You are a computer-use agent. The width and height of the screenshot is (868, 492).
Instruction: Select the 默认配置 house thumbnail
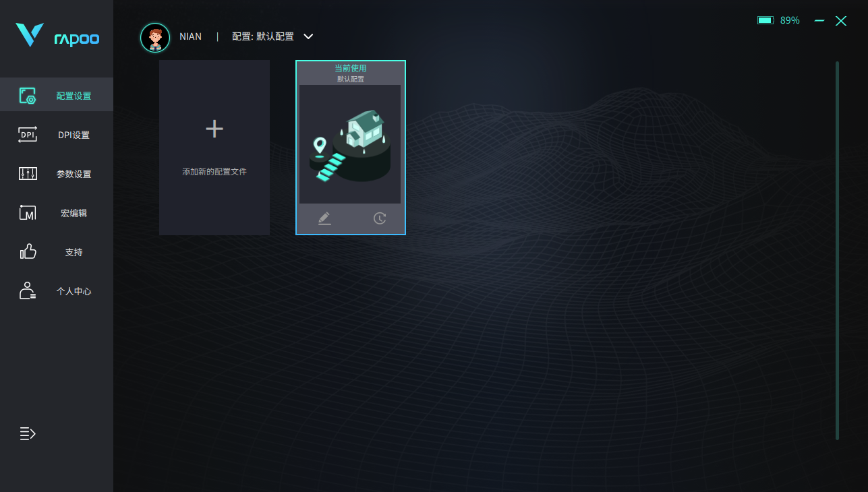click(350, 144)
